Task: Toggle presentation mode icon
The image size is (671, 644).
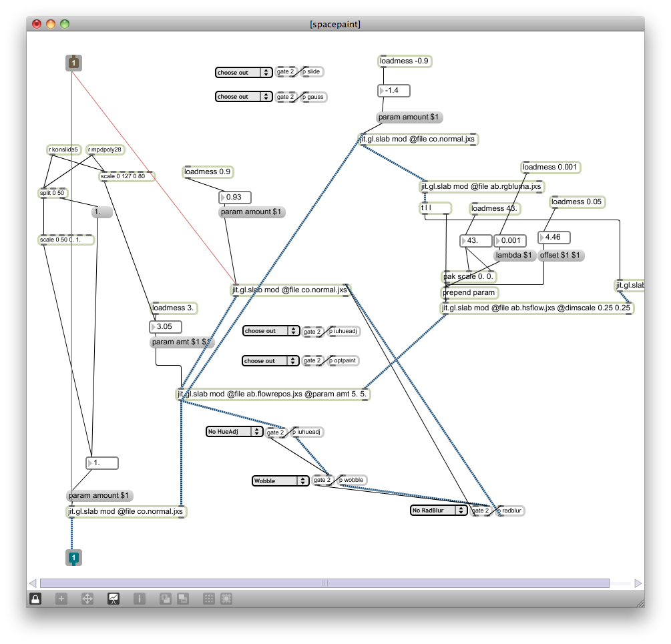Action: [114, 599]
